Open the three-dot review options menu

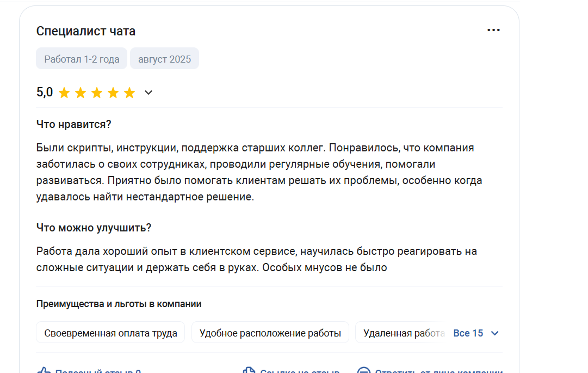click(x=493, y=30)
